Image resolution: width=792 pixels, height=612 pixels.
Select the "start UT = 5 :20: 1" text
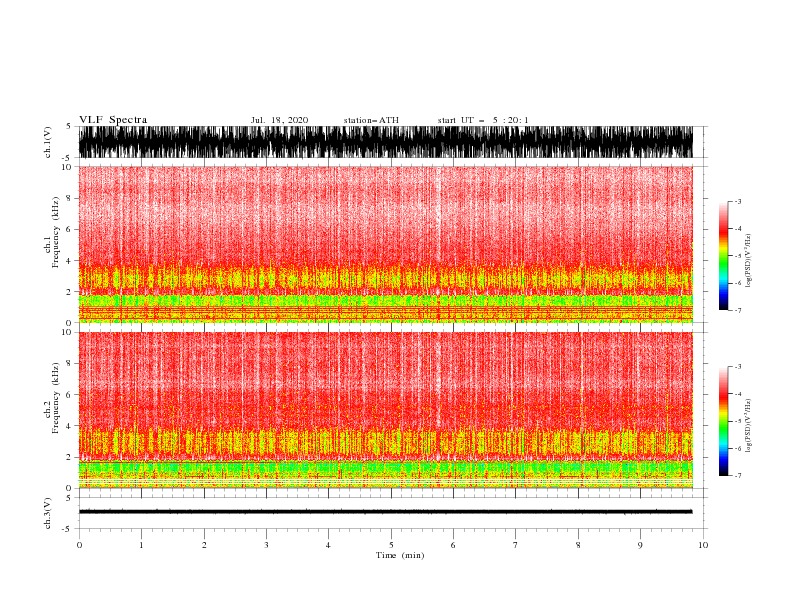point(483,120)
